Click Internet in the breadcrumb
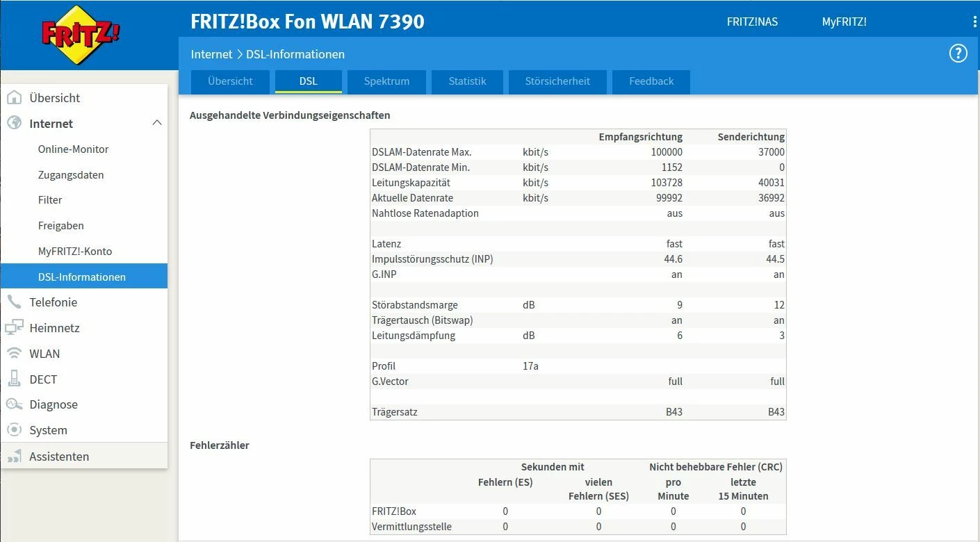 [x=211, y=54]
